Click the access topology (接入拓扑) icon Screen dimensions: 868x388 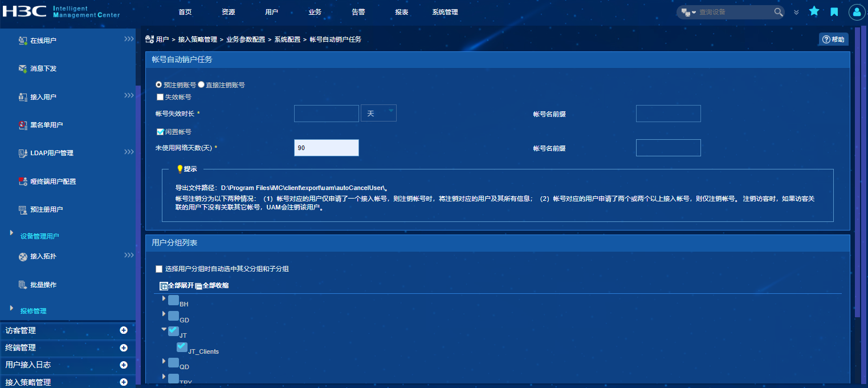[23, 257]
